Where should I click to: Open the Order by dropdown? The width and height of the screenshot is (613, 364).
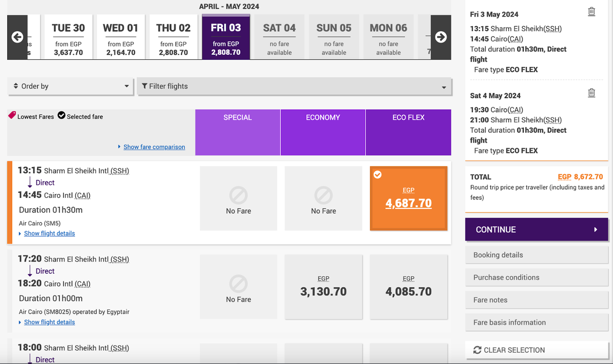click(71, 86)
